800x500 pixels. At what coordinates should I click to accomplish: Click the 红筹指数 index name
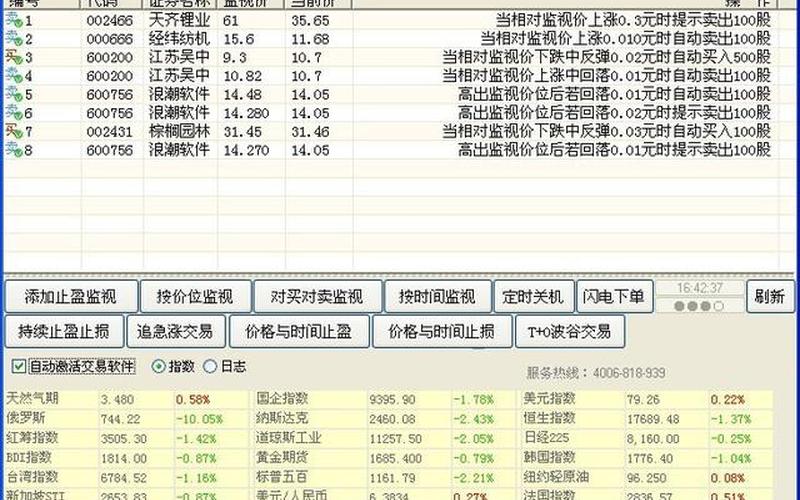point(32,438)
